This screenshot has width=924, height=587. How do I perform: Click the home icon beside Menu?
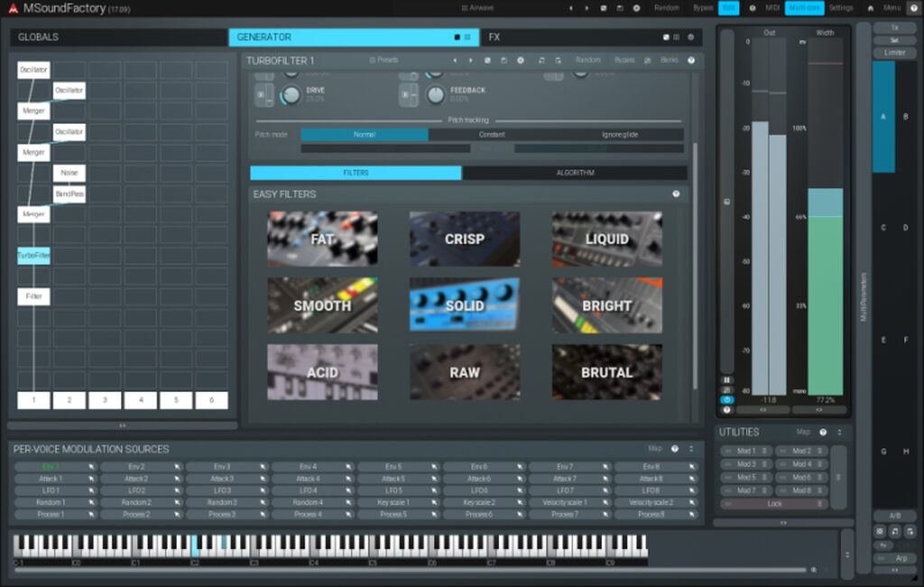pos(871,8)
